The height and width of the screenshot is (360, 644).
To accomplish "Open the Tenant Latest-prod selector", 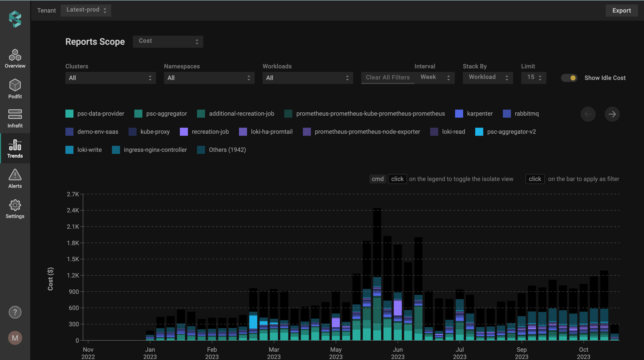I will tap(86, 10).
